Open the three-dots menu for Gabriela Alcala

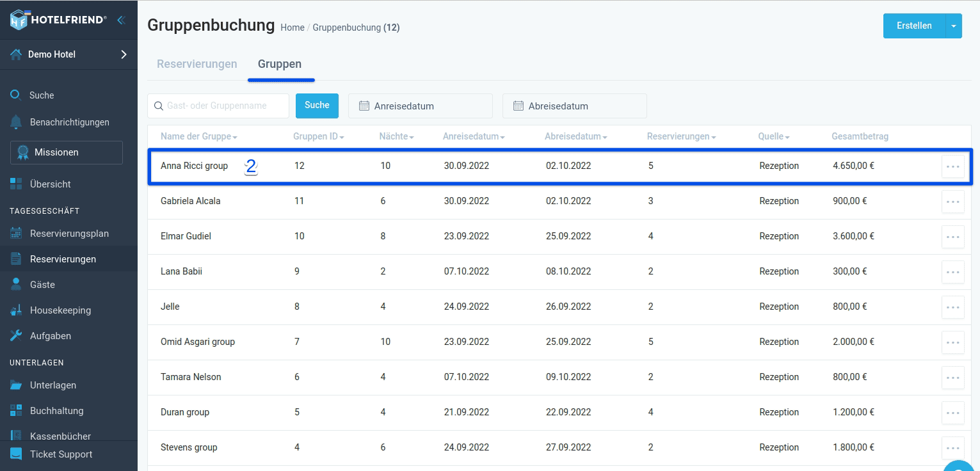tap(953, 202)
